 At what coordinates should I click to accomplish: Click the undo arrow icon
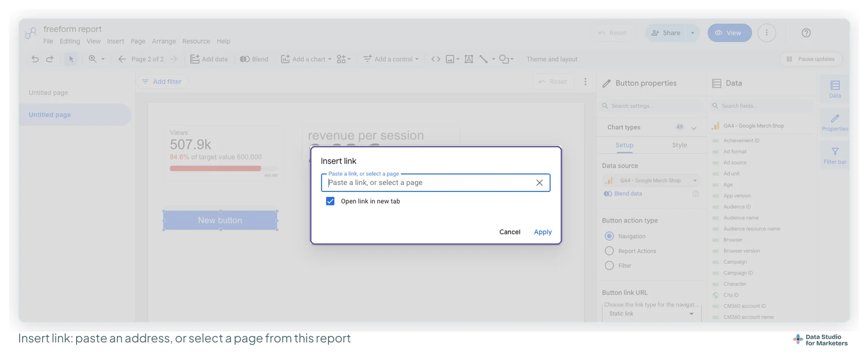35,59
